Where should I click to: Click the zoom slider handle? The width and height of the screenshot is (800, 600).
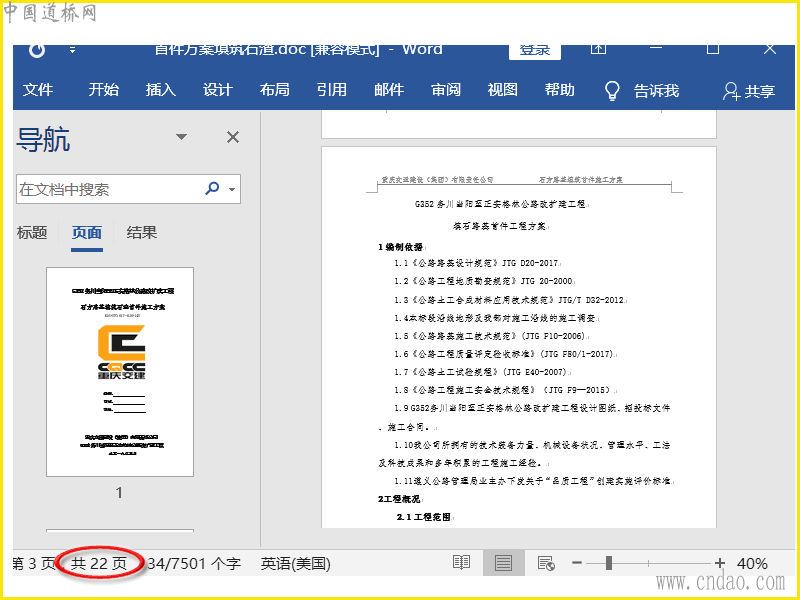point(609,563)
